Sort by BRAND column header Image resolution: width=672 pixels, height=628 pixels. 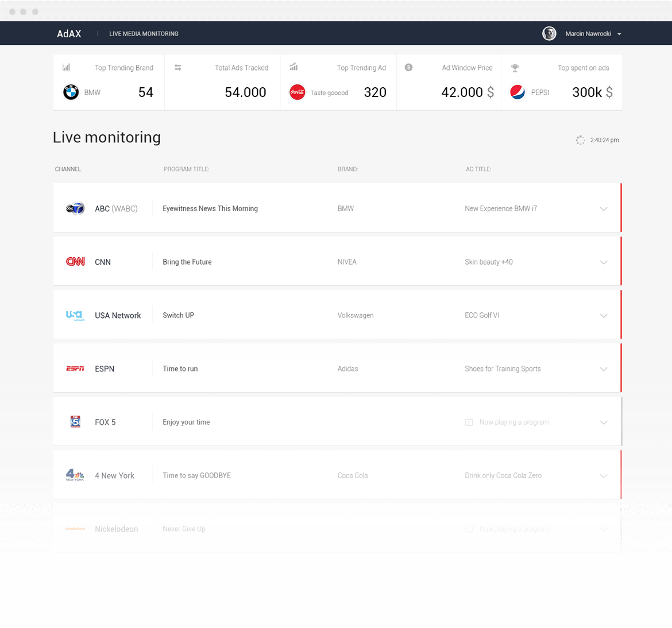tap(347, 169)
